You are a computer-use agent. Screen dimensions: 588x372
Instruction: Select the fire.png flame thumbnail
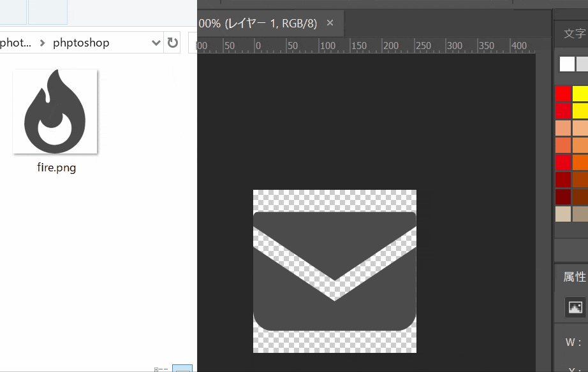tap(55, 111)
